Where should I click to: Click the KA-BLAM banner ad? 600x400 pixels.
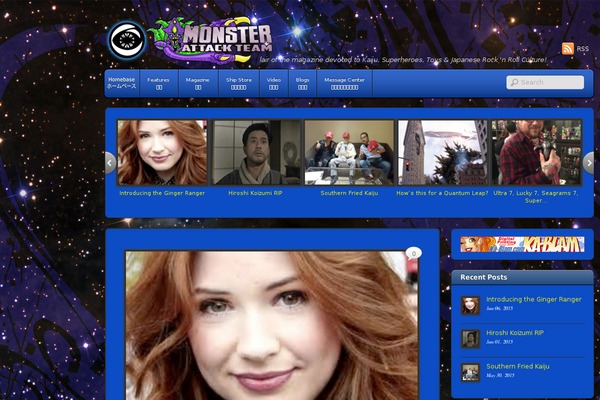pyautogui.click(x=522, y=244)
